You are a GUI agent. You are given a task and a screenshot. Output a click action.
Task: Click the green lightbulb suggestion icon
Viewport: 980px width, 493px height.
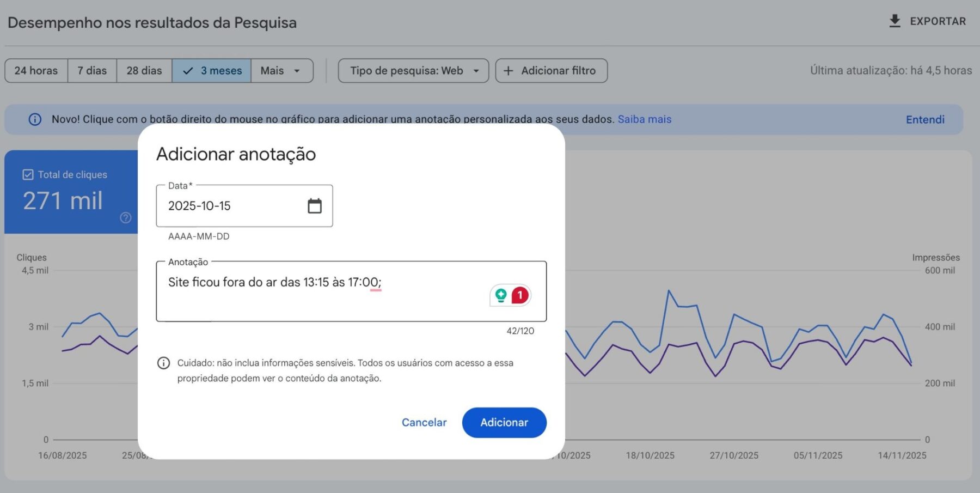(500, 295)
